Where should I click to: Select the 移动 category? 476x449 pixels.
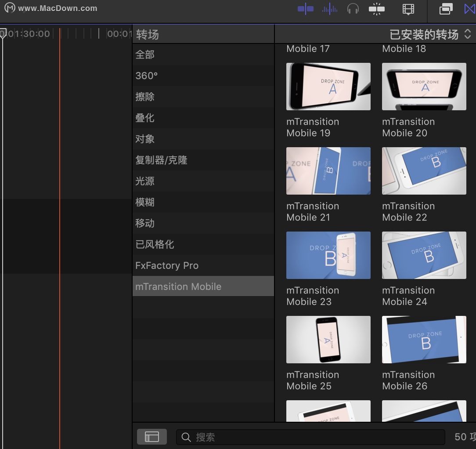click(x=203, y=223)
